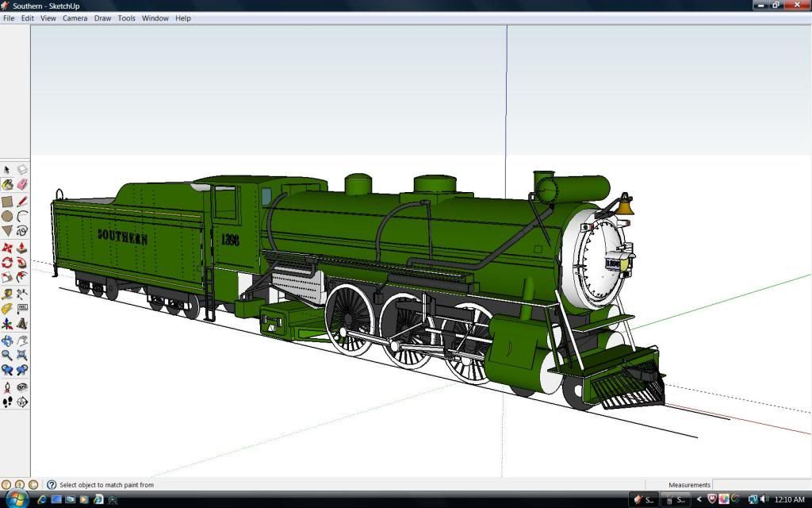Activate the Move tool red arrows
This screenshot has width=812, height=508.
6,248
